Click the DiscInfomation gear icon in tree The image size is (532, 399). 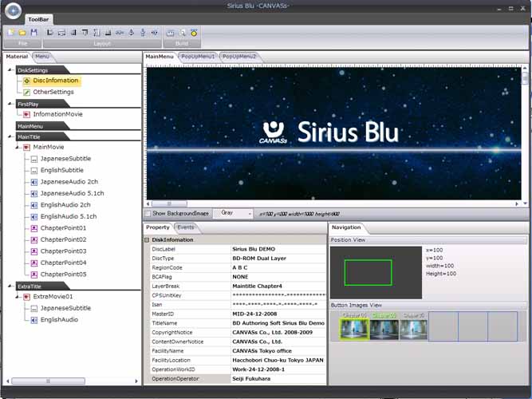click(x=27, y=81)
